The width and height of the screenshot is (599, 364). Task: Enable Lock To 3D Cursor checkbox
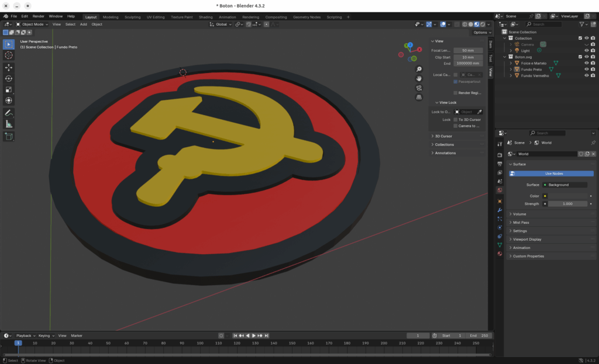point(456,119)
